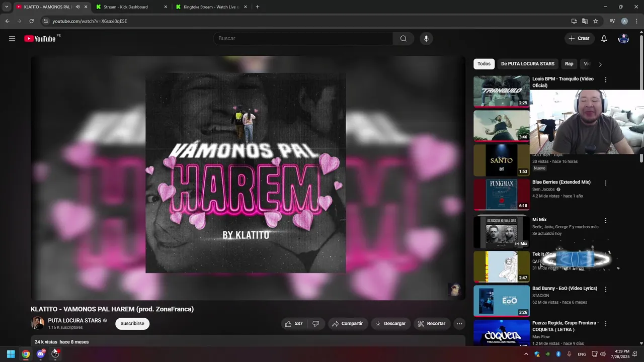Select the De PUTA LOCURA STARS chip
Image resolution: width=644 pixels, height=362 pixels.
pos(528,64)
